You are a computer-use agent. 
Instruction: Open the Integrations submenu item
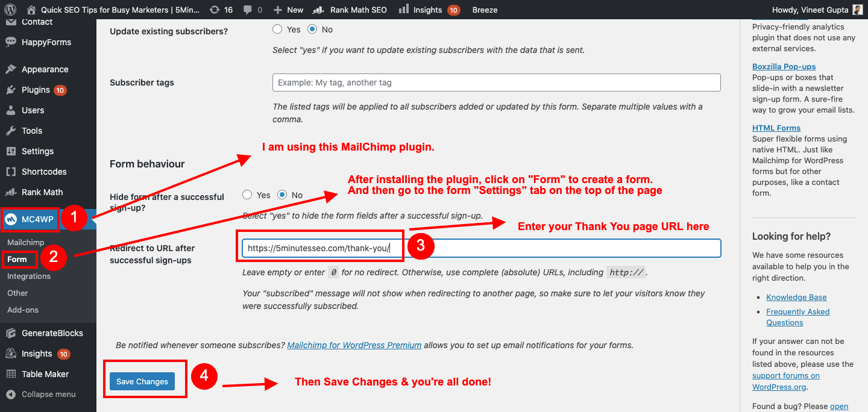click(x=29, y=276)
